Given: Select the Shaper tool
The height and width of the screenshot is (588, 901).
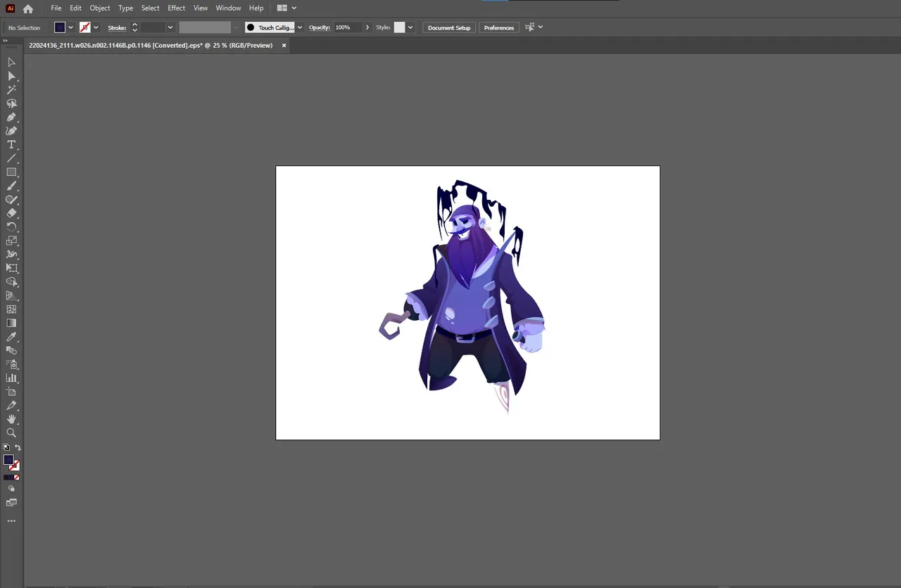Looking at the screenshot, I should coord(11,199).
